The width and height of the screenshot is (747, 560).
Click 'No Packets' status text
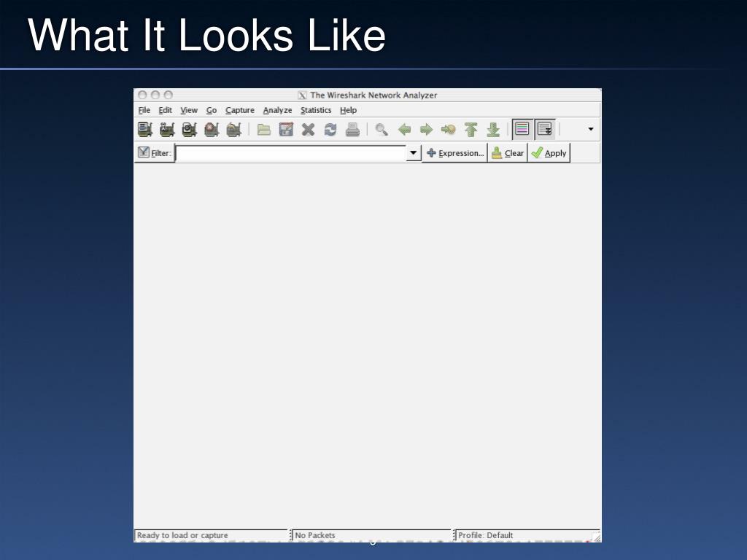pyautogui.click(x=315, y=535)
